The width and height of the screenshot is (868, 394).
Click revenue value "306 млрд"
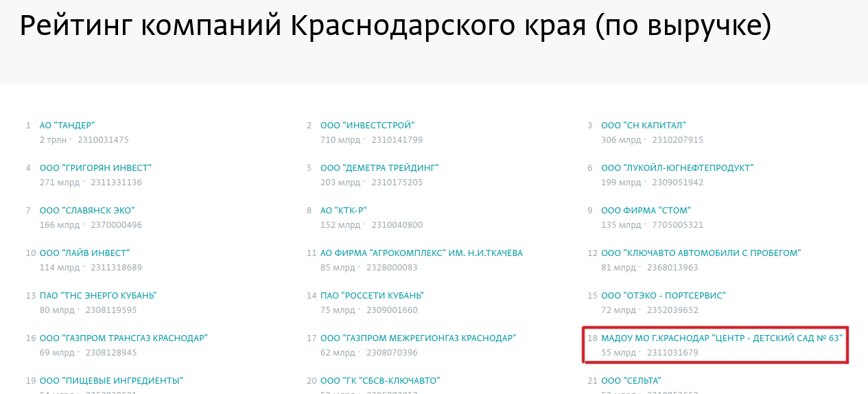pos(621,140)
